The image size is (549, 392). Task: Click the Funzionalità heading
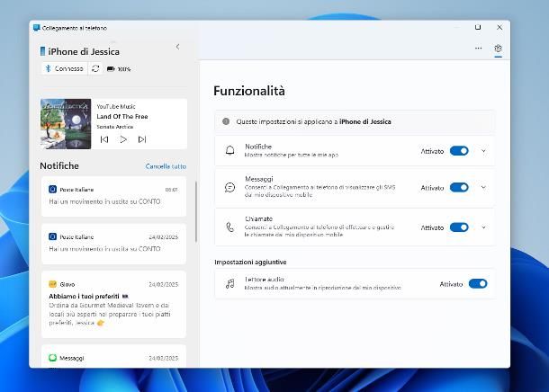point(249,91)
